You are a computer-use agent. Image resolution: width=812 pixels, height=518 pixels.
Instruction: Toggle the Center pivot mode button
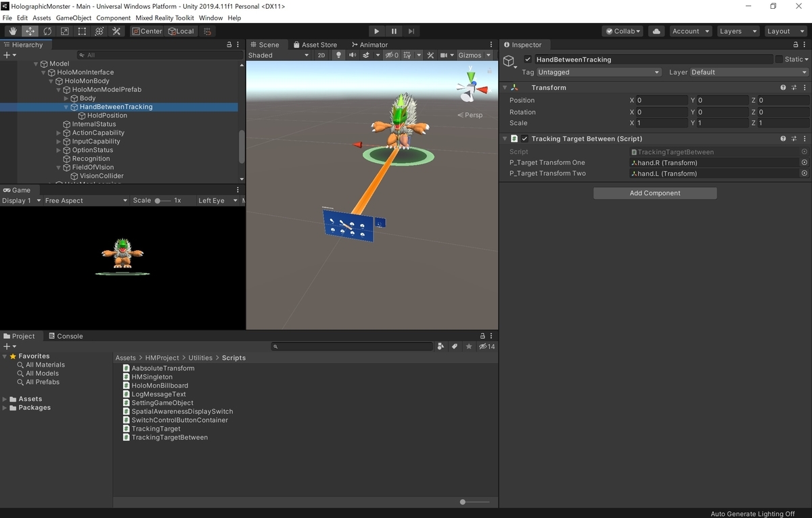click(147, 31)
